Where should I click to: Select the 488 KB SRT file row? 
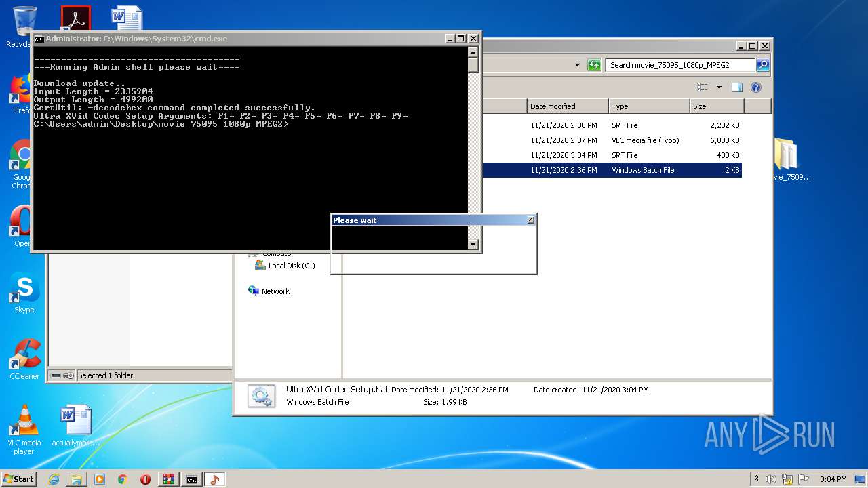[612, 155]
